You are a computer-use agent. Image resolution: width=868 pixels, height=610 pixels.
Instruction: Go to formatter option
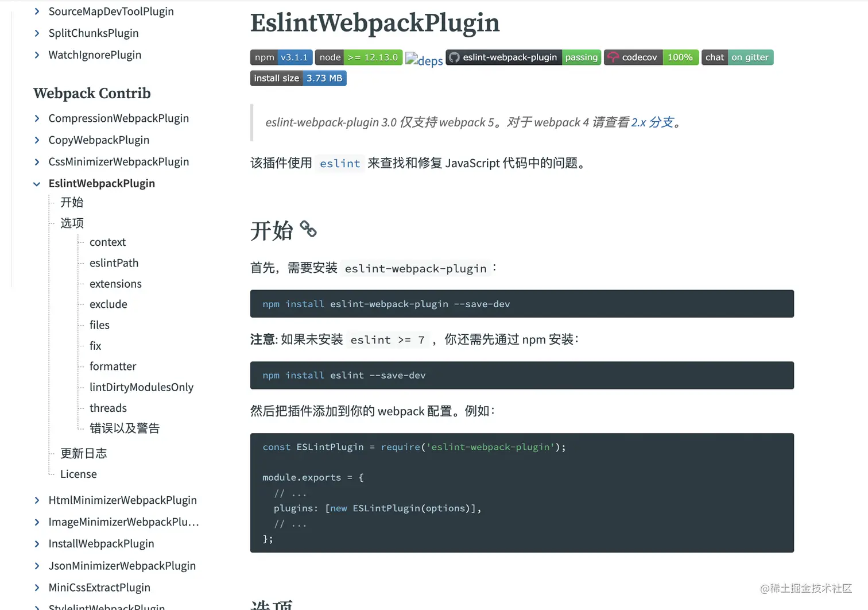(x=113, y=366)
